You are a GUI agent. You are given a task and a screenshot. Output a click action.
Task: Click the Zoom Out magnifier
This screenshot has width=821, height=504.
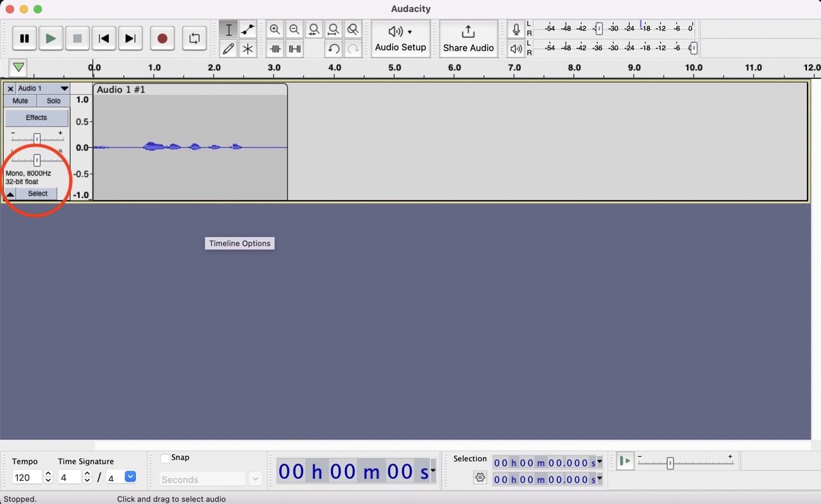pyautogui.click(x=294, y=29)
